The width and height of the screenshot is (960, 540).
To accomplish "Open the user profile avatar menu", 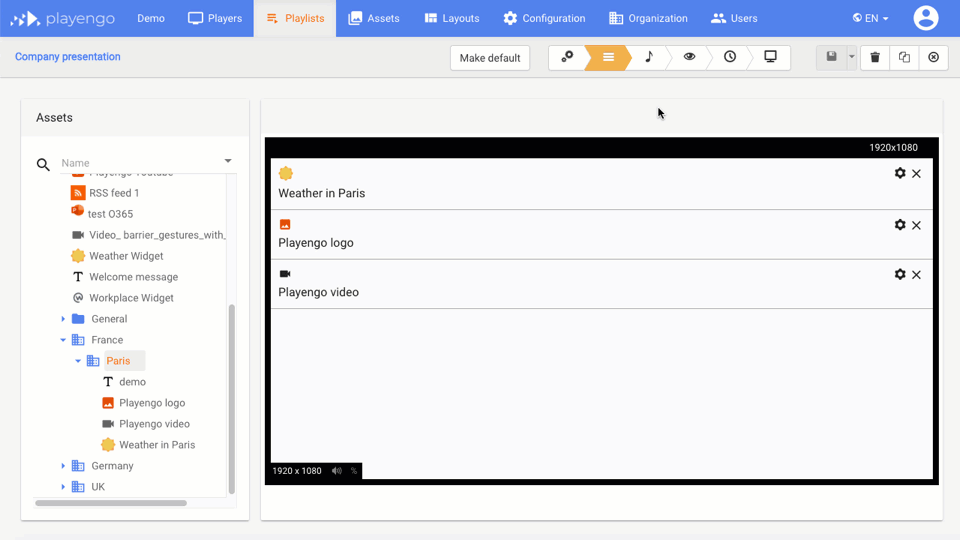I will click(x=926, y=18).
